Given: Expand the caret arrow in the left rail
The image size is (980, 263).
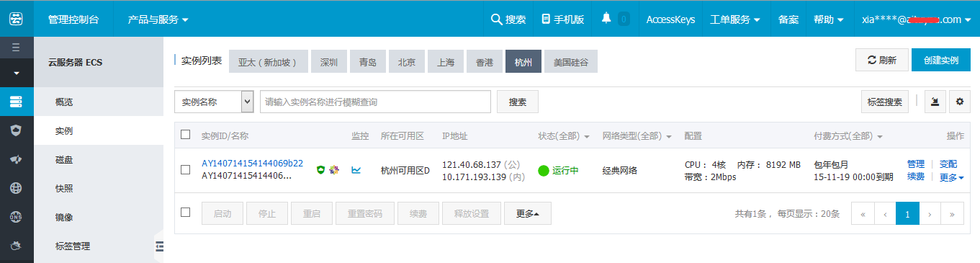Looking at the screenshot, I should click(16, 73).
